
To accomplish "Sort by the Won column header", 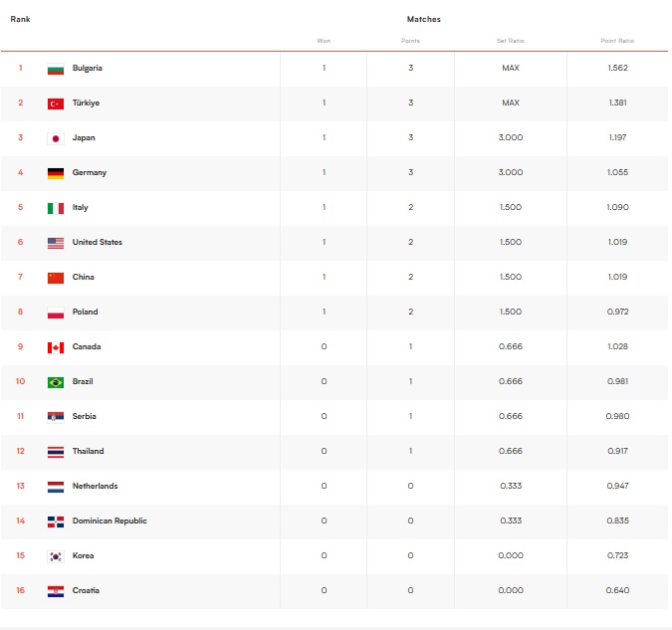I will (324, 41).
